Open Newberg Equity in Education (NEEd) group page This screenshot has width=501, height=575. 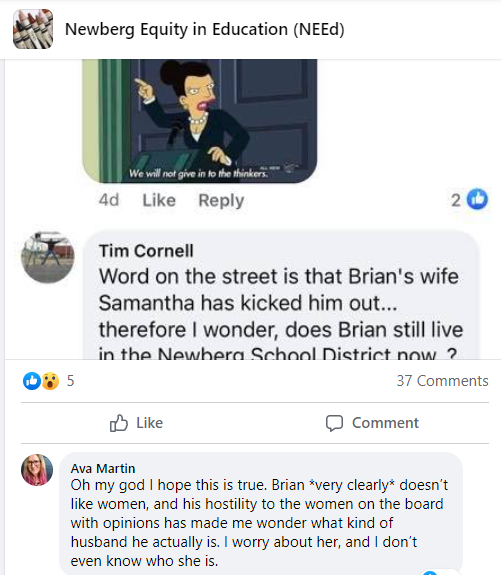205,29
